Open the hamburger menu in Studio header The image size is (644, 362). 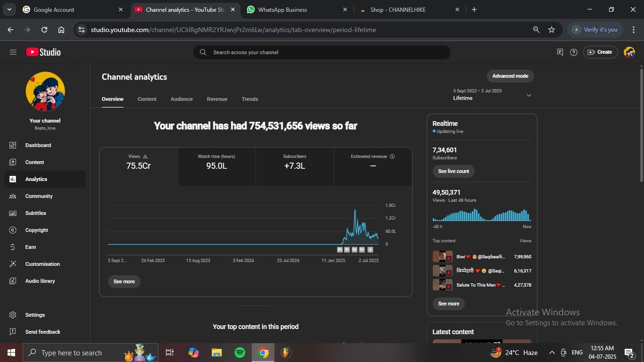point(13,52)
